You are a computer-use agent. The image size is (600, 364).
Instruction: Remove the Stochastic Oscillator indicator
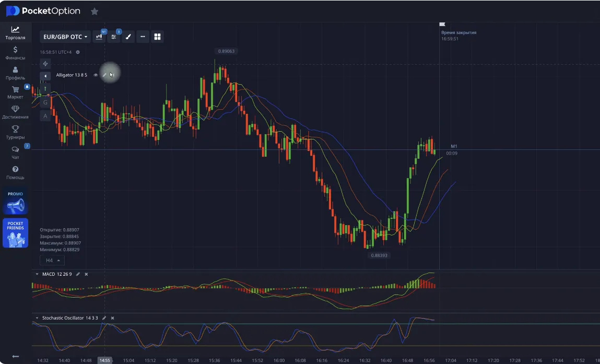[x=112, y=318]
